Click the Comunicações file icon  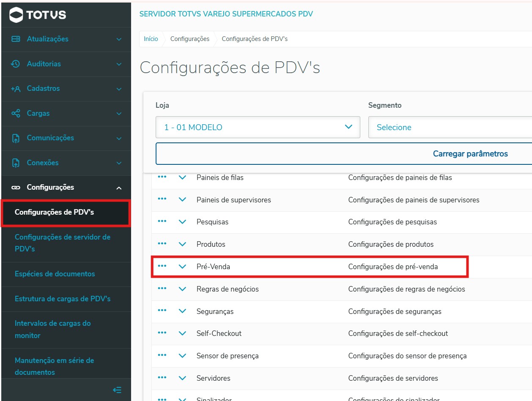click(x=16, y=138)
